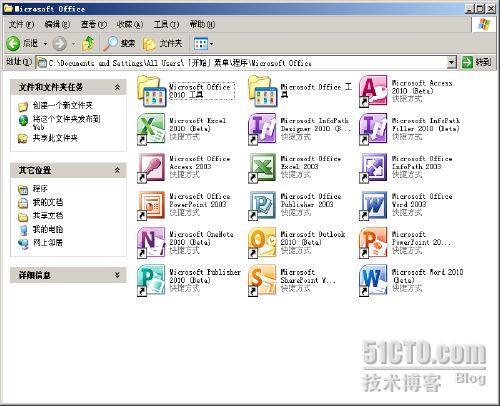The image size is (500, 406).
Task: Launch Microsoft Excel 2010 (Beta) shortcut
Action: [151, 129]
